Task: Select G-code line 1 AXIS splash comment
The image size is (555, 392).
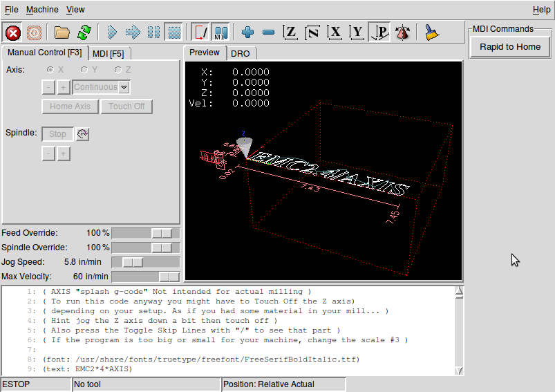Action: point(177,292)
